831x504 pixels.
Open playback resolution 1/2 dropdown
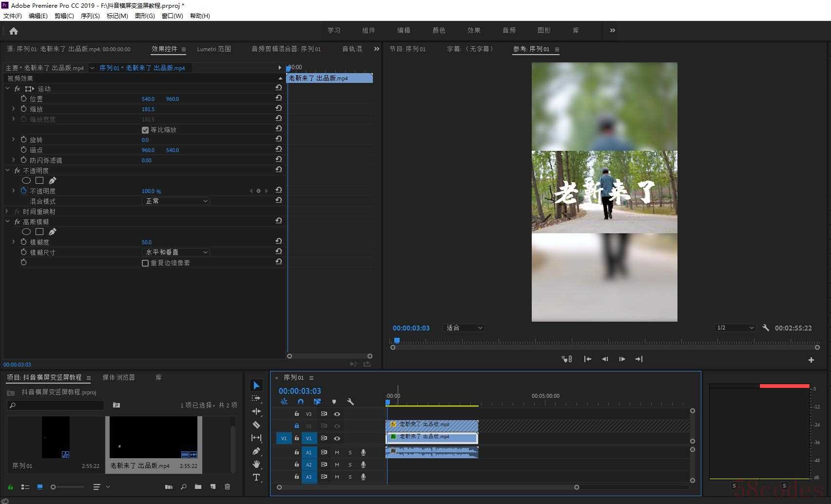(x=735, y=328)
